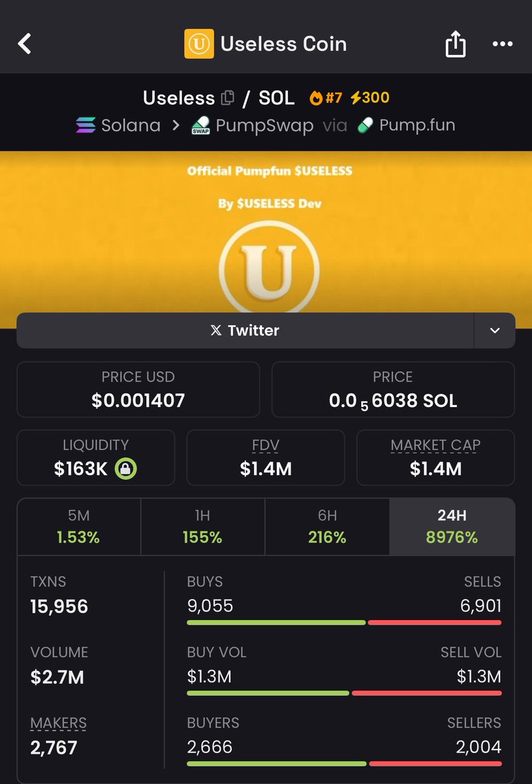Screen dimensions: 532x784
Task: Select the 1H timeframe tab
Action: tap(202, 527)
